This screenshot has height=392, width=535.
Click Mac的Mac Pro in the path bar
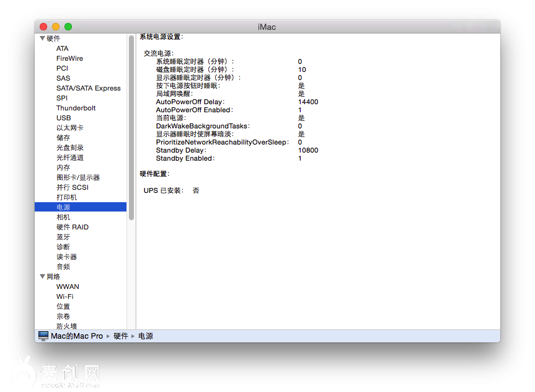(x=76, y=336)
